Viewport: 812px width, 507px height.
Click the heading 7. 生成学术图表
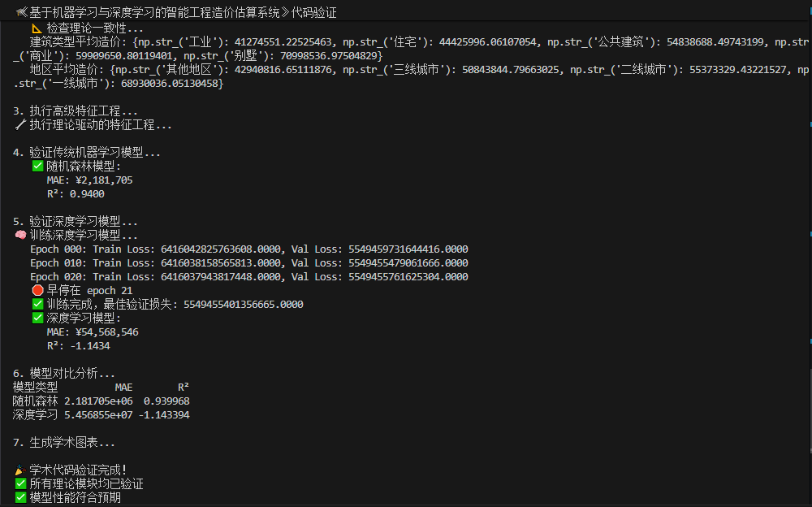pos(64,442)
